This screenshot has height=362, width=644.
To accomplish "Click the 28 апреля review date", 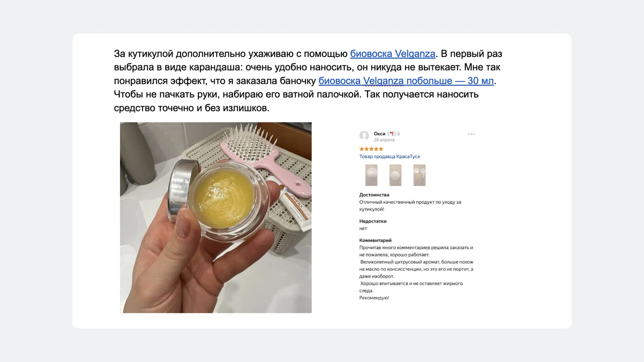I will (384, 140).
